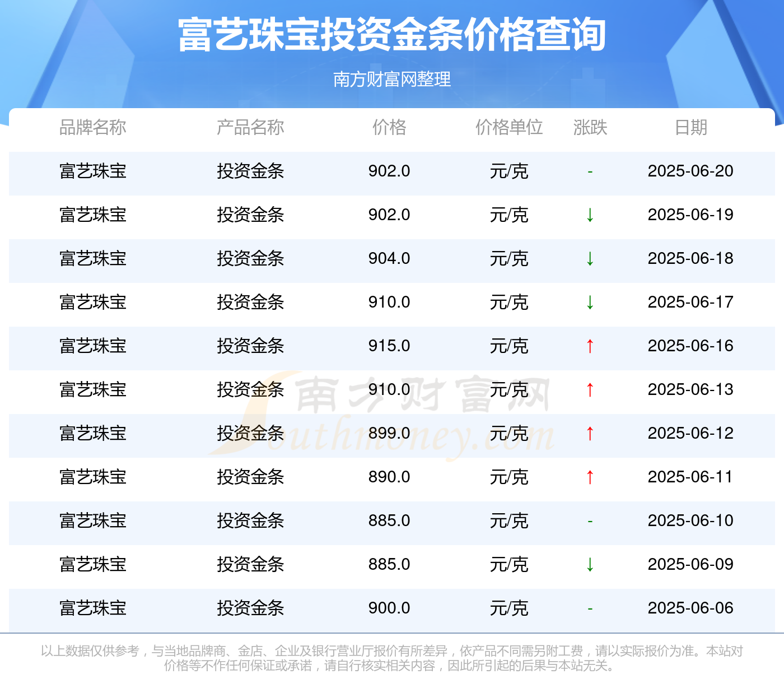Select the 产品名称 column header

pos(250,127)
